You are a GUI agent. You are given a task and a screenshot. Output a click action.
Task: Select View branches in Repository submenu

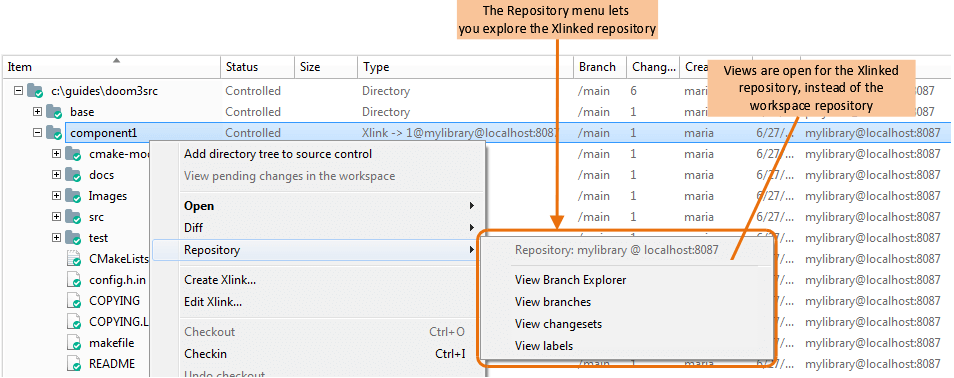[x=553, y=302]
